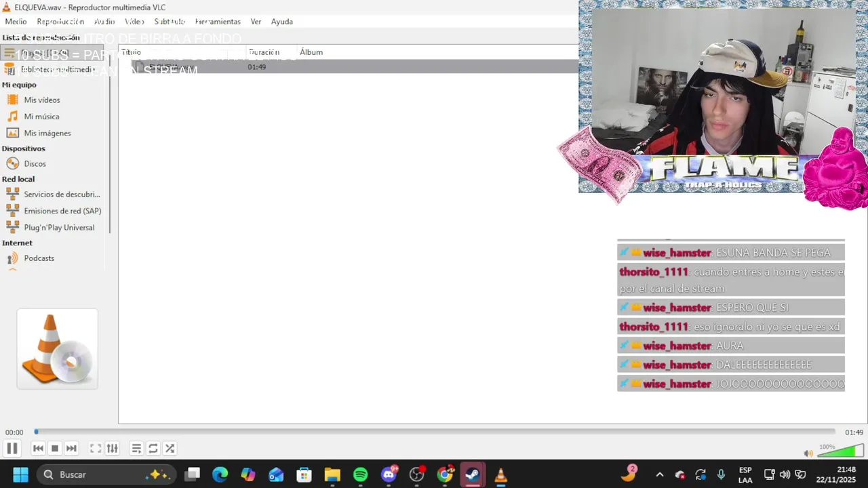Open the Windows Start menu

pyautogui.click(x=20, y=474)
